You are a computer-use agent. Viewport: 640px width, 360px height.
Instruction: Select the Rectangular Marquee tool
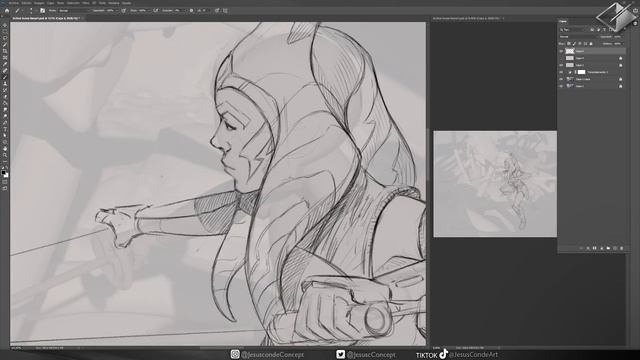click(x=5, y=32)
